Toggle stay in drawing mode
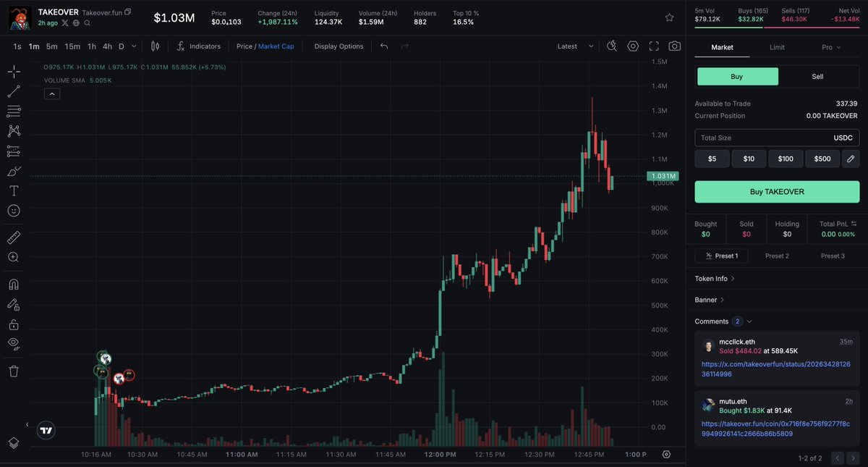This screenshot has width=868, height=467. tap(14, 305)
